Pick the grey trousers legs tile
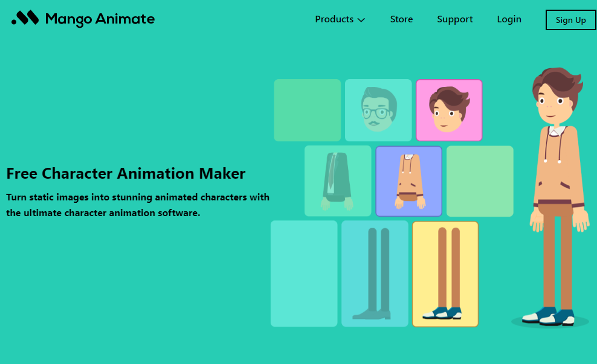The height and width of the screenshot is (364, 597). tap(375, 273)
